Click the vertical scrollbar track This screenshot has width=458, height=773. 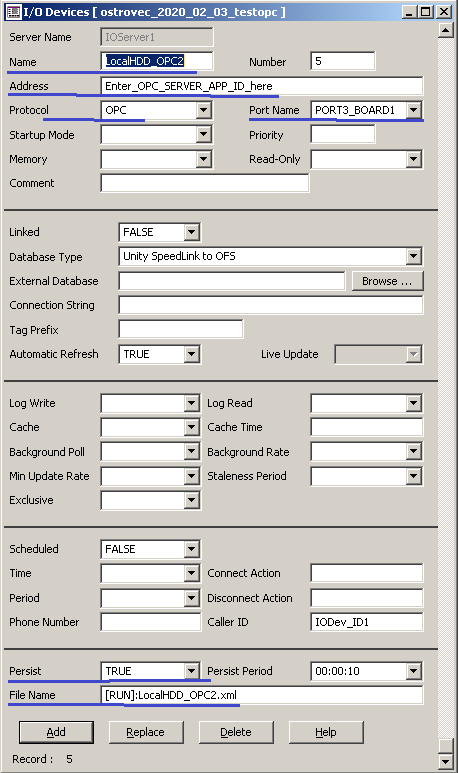445,389
